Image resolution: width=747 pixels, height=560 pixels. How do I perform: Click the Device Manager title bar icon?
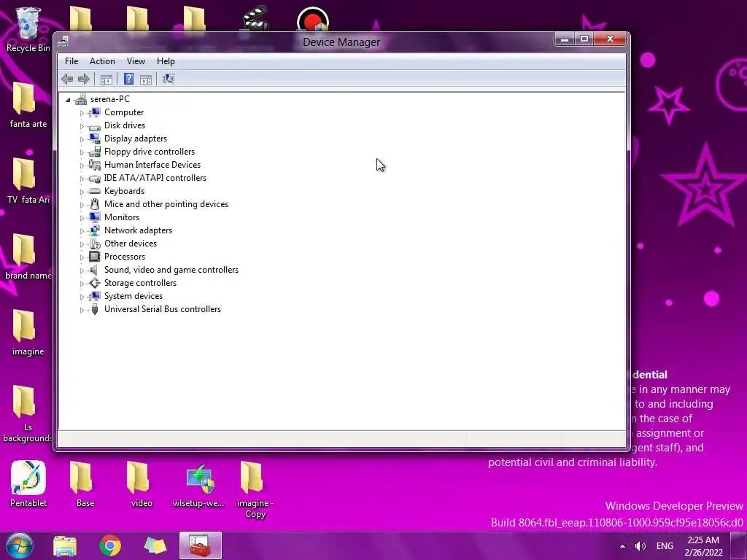(64, 42)
